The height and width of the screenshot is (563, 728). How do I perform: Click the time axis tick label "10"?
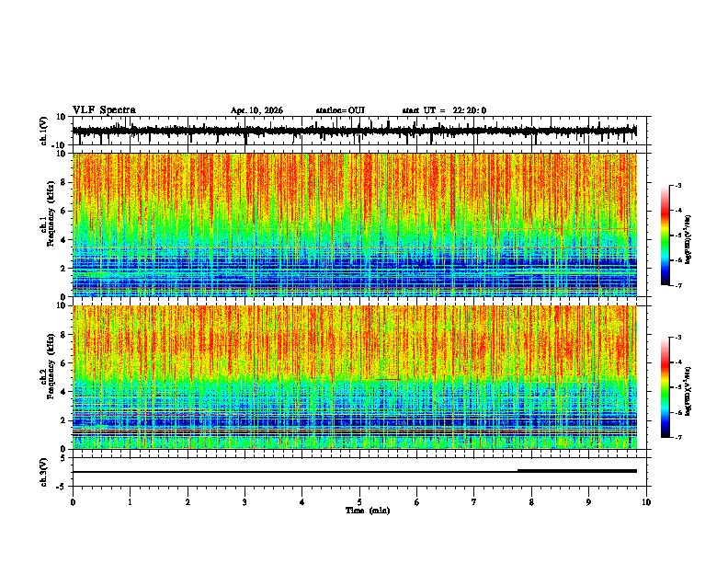(646, 502)
